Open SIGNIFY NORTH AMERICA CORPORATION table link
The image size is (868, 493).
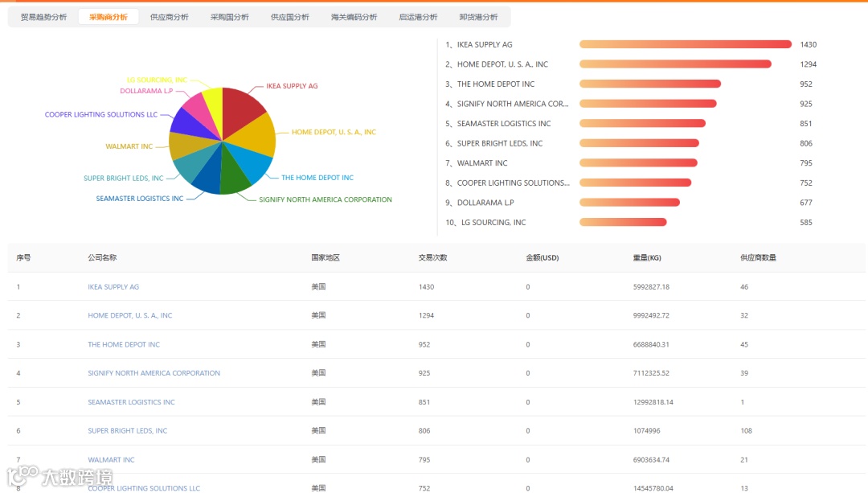154,373
